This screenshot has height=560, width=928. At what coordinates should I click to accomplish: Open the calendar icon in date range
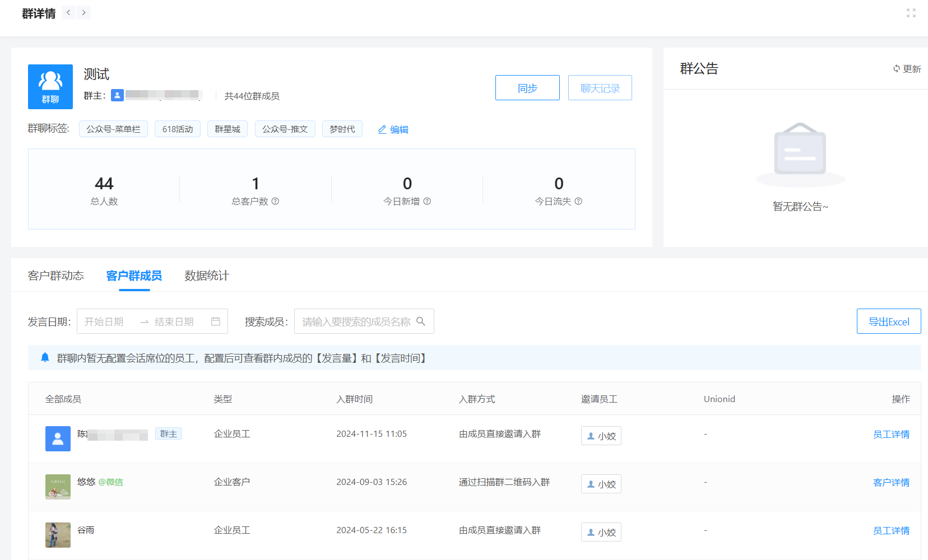[x=215, y=321]
